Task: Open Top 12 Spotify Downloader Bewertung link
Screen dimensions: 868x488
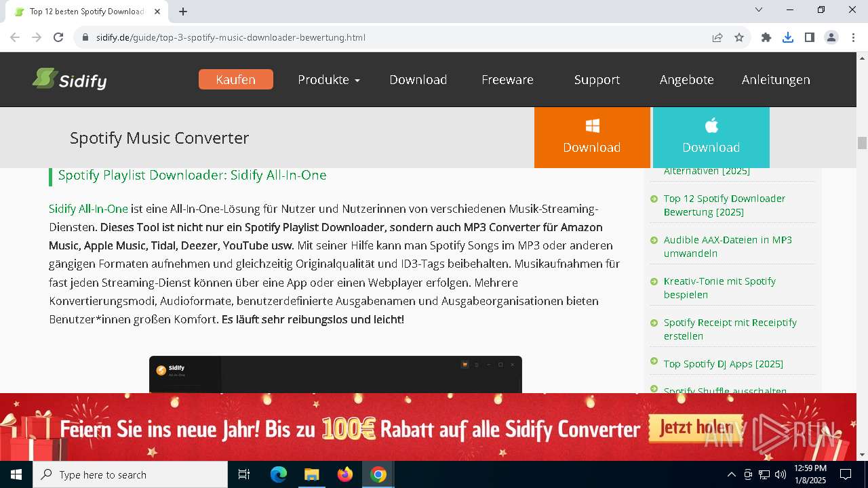Action: tap(724, 205)
